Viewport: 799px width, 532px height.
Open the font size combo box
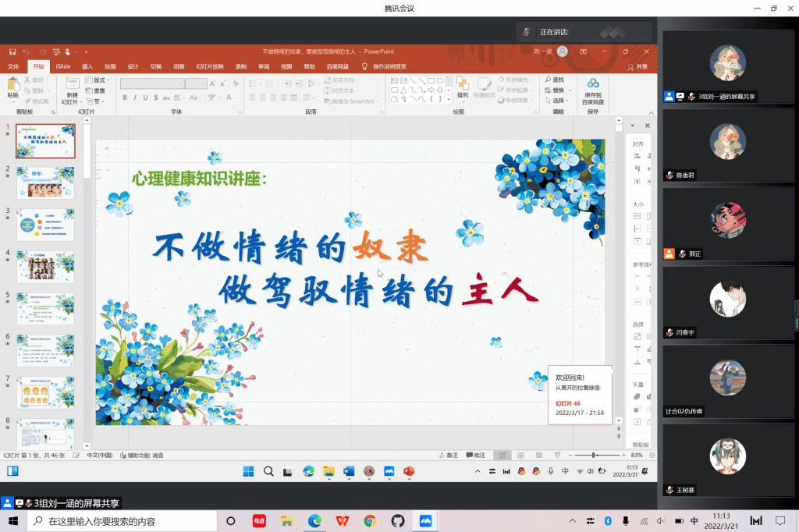pyautogui.click(x=196, y=83)
